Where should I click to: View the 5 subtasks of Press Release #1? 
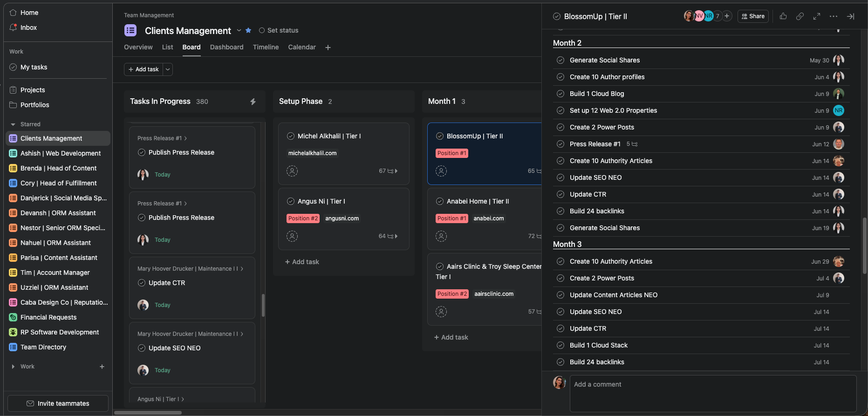pyautogui.click(x=632, y=144)
